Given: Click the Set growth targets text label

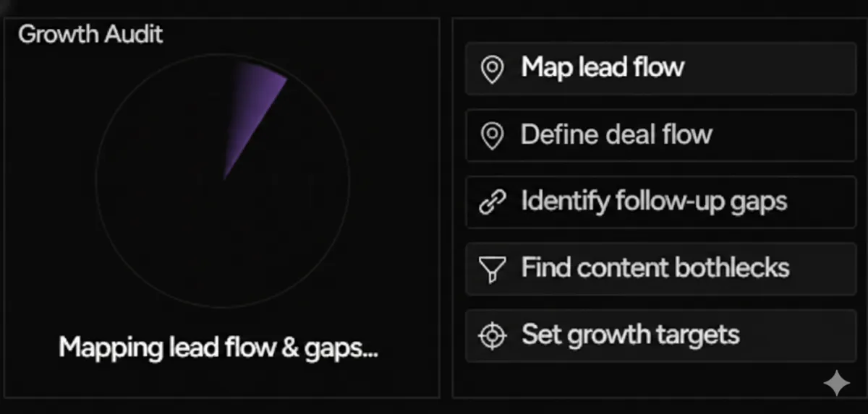Looking at the screenshot, I should pyautogui.click(x=630, y=335).
